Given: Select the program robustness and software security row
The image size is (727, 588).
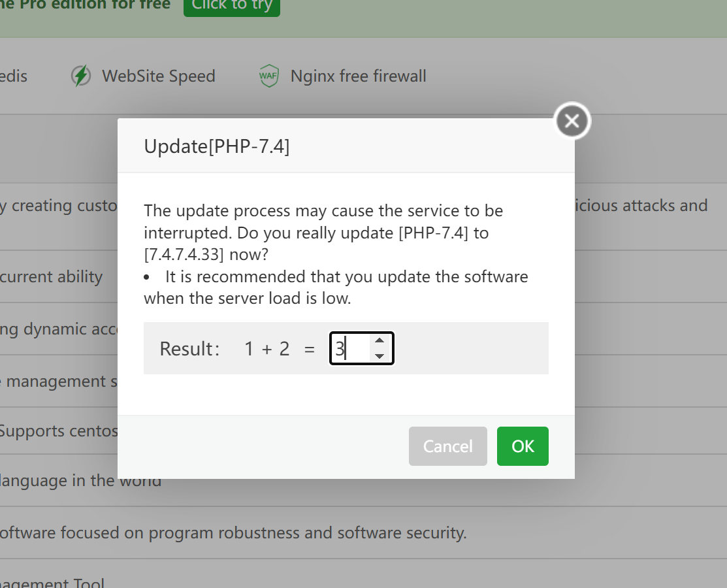Looking at the screenshot, I should tap(232, 532).
